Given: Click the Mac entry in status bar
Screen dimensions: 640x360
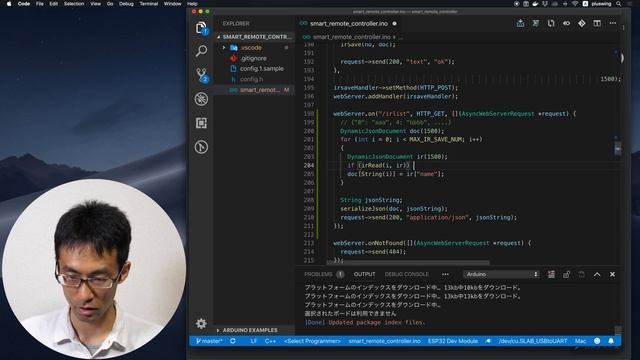Looking at the screenshot, I should point(580,341).
